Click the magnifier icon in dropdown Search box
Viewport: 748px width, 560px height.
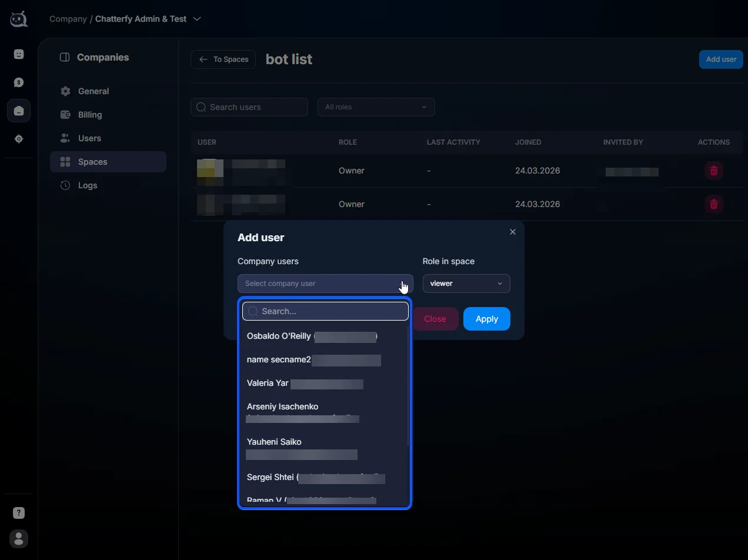[x=253, y=311]
